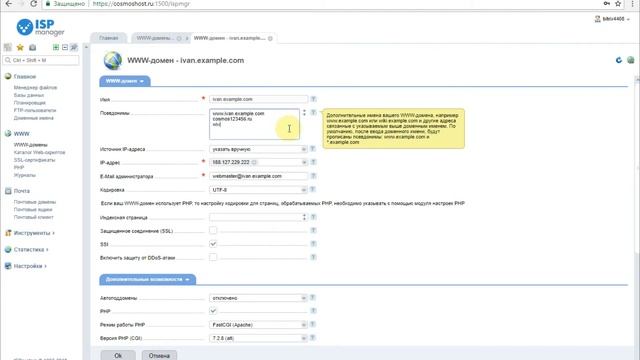Open WWW-домены in sidebar
Screen dimensions: 640x360
pyautogui.click(x=31, y=144)
